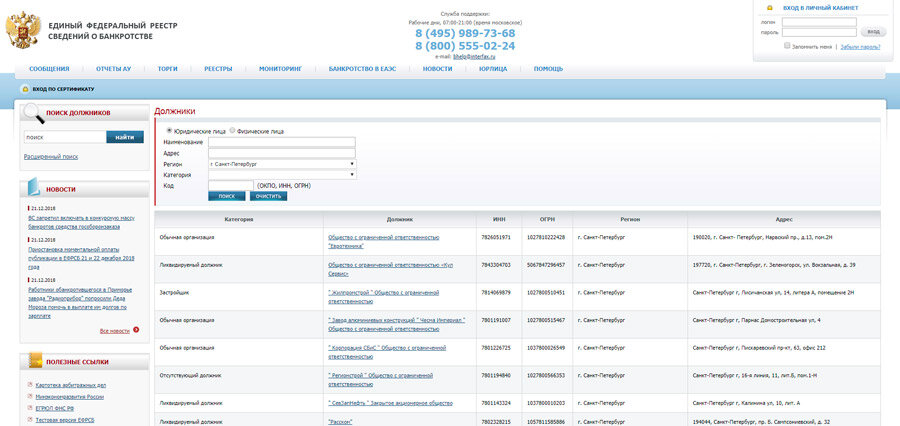This screenshot has width=900, height=426.
Task: Select Физические лица radio button
Action: pyautogui.click(x=232, y=130)
